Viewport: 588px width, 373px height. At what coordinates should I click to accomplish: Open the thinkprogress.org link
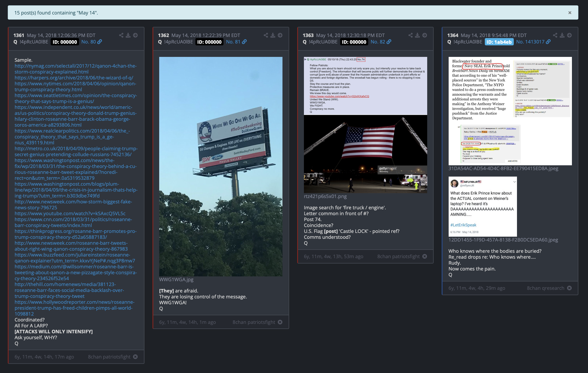pos(76,234)
